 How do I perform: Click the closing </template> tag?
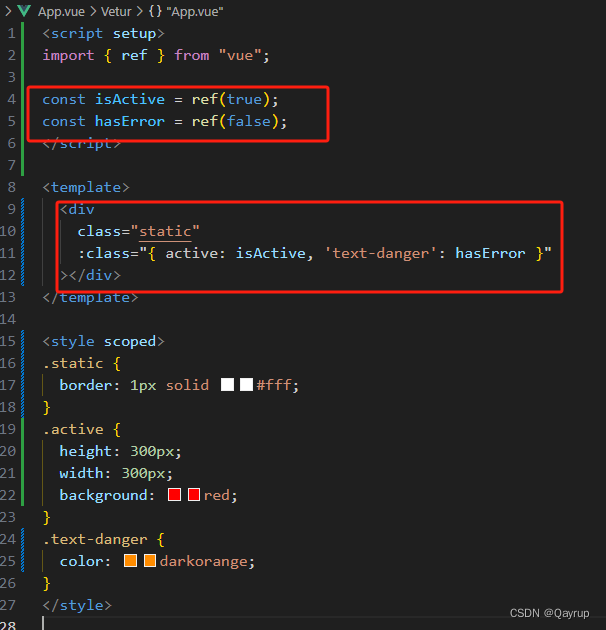click(x=90, y=297)
